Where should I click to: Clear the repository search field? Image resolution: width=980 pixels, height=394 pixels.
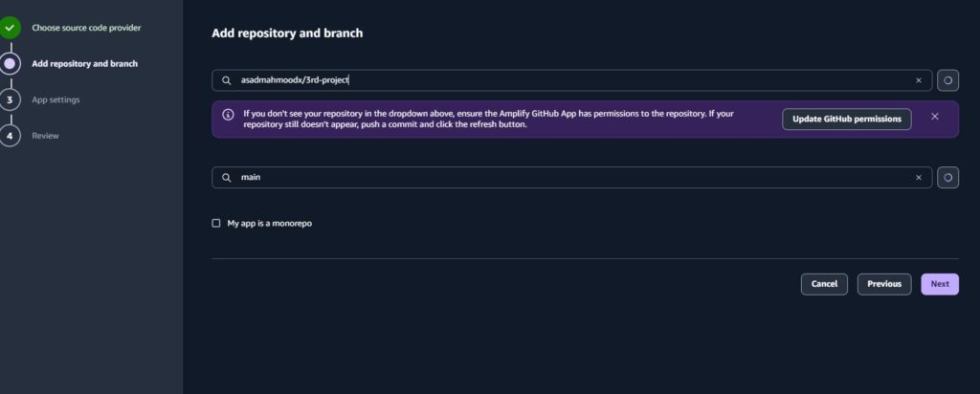[x=918, y=80]
